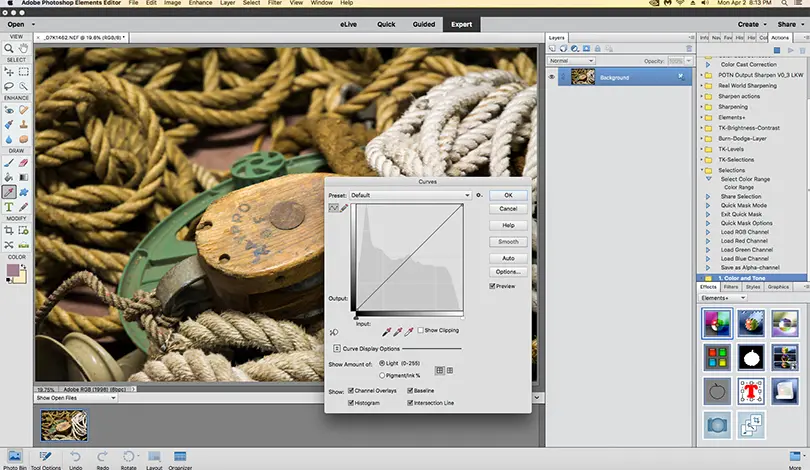Select the pencil draw-curve tool in Curves
The image size is (810, 470).
[x=345, y=208]
